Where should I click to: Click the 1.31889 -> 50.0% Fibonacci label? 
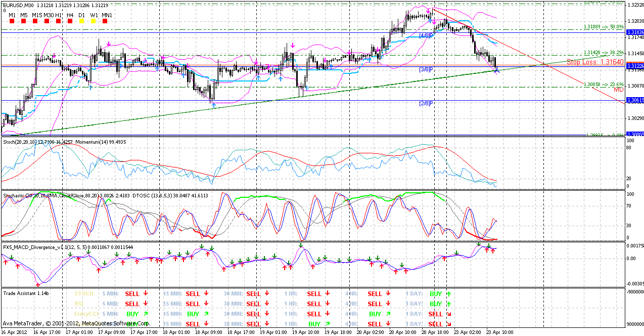tap(604, 26)
